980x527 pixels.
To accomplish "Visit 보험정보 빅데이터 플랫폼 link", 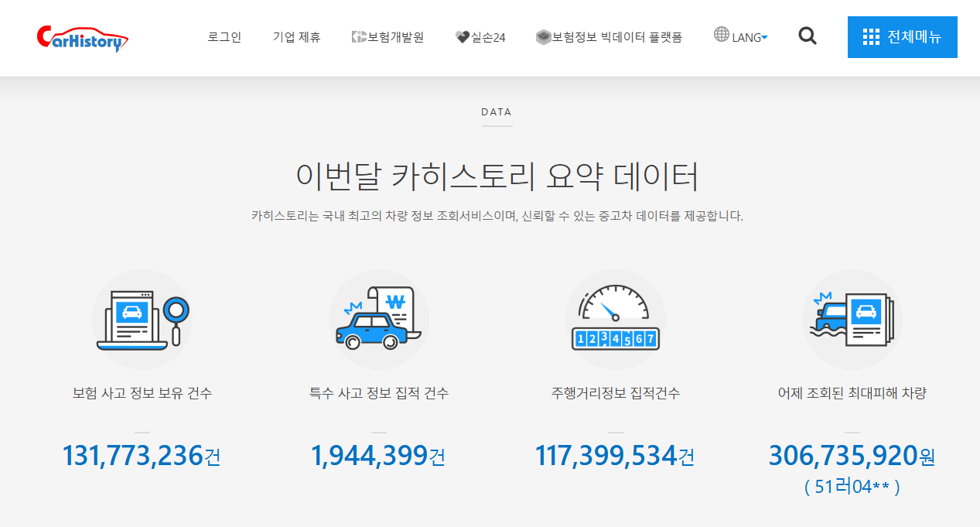I will (x=616, y=37).
